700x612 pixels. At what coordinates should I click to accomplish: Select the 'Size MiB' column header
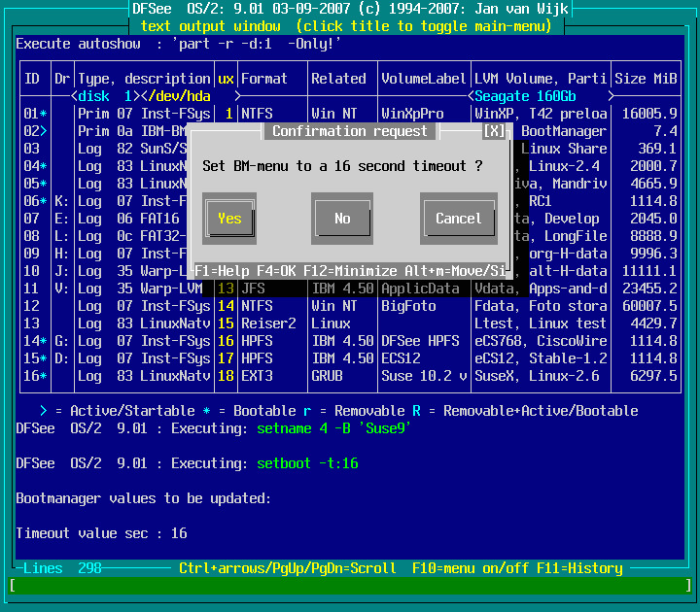pyautogui.click(x=646, y=79)
